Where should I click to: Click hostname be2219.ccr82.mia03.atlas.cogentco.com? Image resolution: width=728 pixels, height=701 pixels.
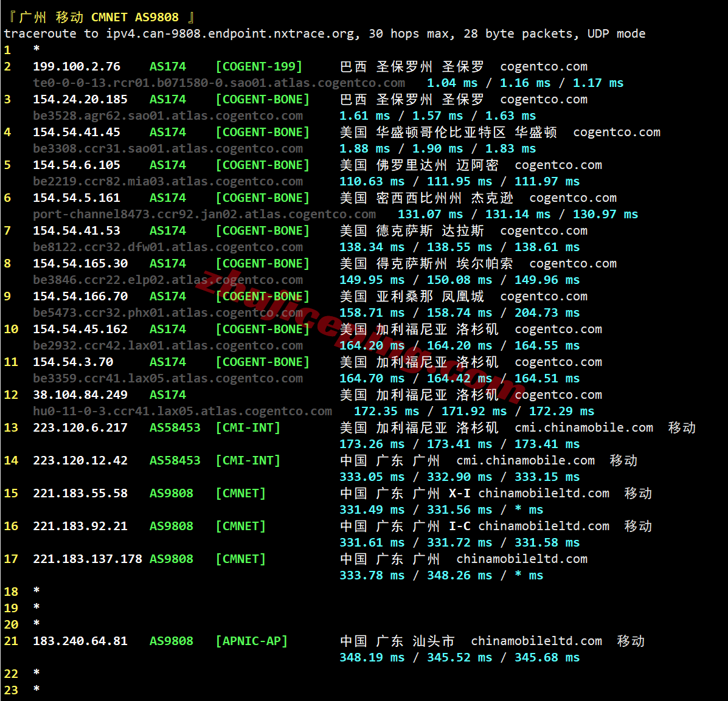[168, 181]
